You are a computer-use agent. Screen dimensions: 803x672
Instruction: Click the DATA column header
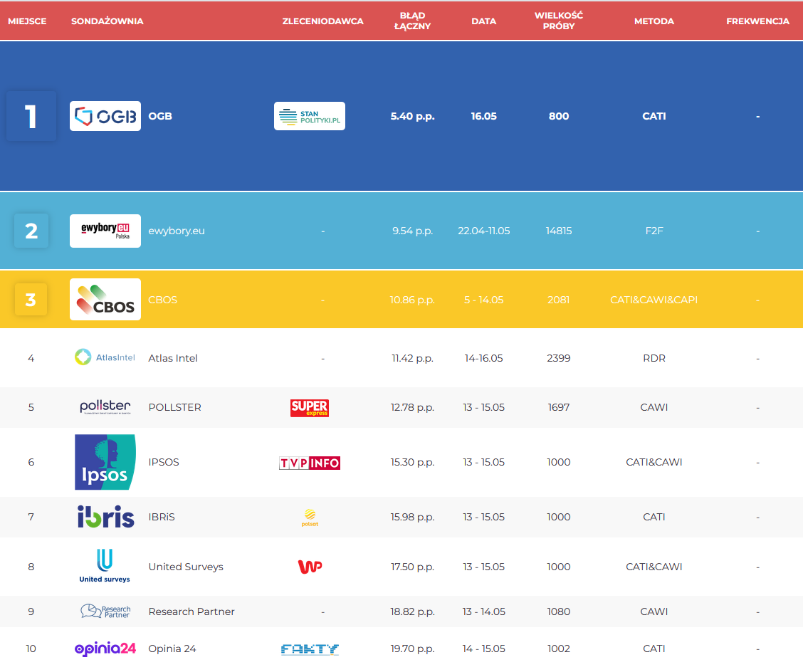483,21
